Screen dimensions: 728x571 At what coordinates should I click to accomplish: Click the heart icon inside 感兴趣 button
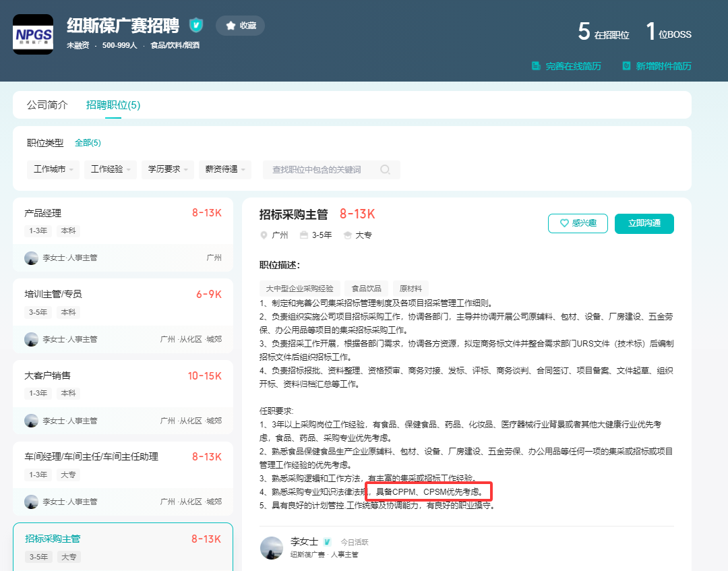pyautogui.click(x=563, y=223)
